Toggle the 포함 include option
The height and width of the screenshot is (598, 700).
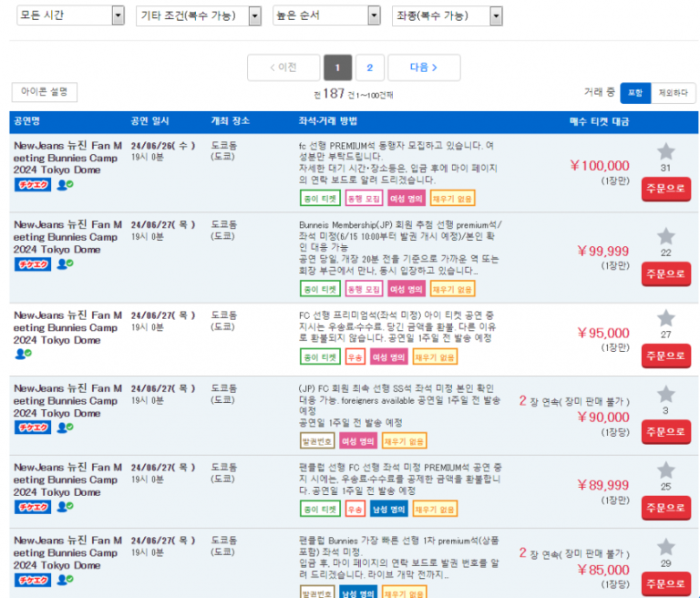click(635, 93)
